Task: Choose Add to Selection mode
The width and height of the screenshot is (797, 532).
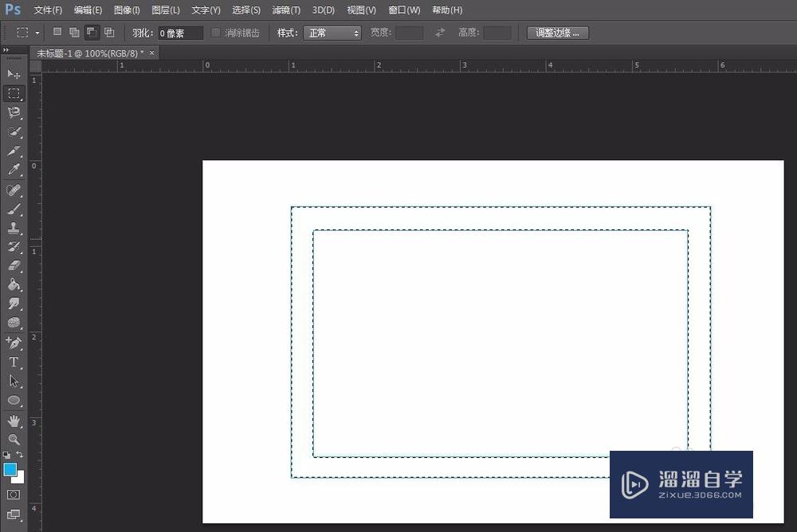Action: click(74, 33)
